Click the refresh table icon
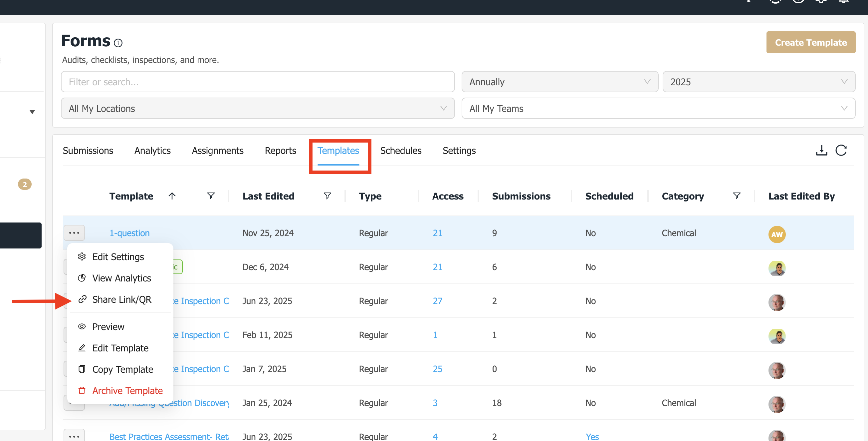868x441 pixels. 841,150
